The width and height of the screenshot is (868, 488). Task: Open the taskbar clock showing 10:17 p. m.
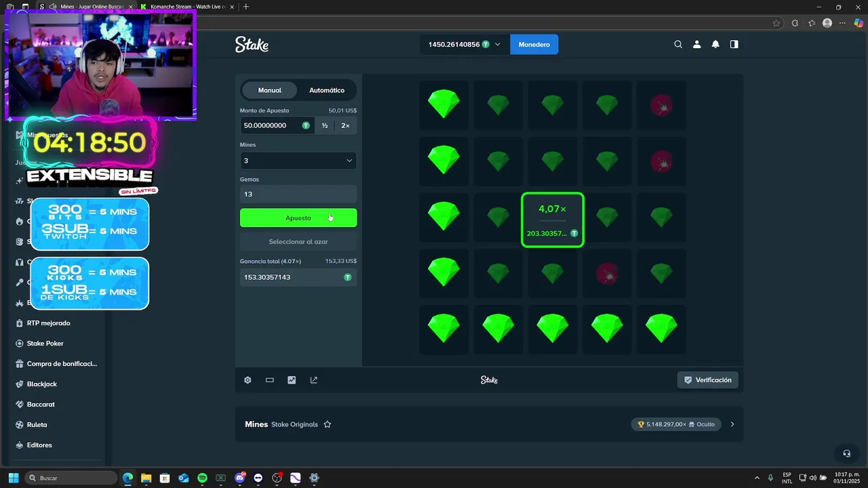click(846, 478)
